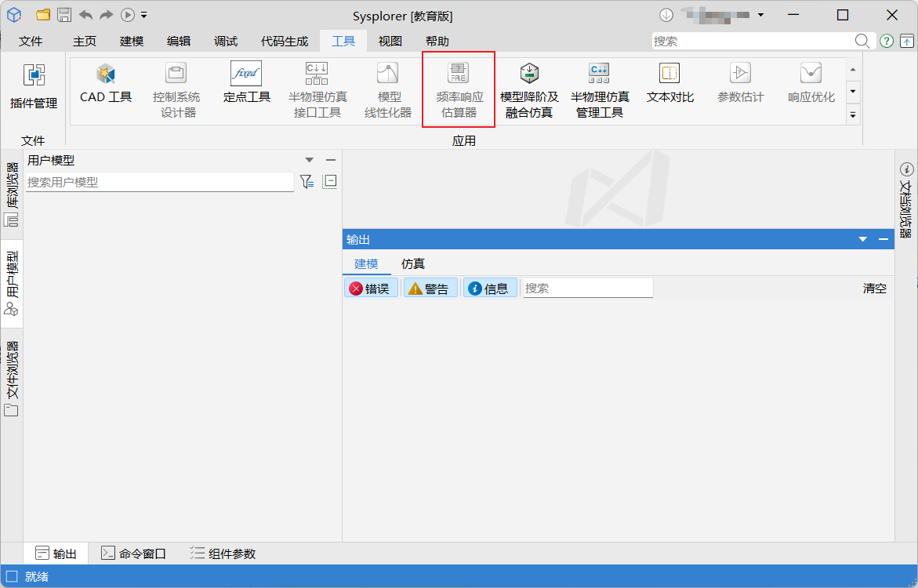Minimize the 输出 panel
918x588 pixels.
pos(884,239)
